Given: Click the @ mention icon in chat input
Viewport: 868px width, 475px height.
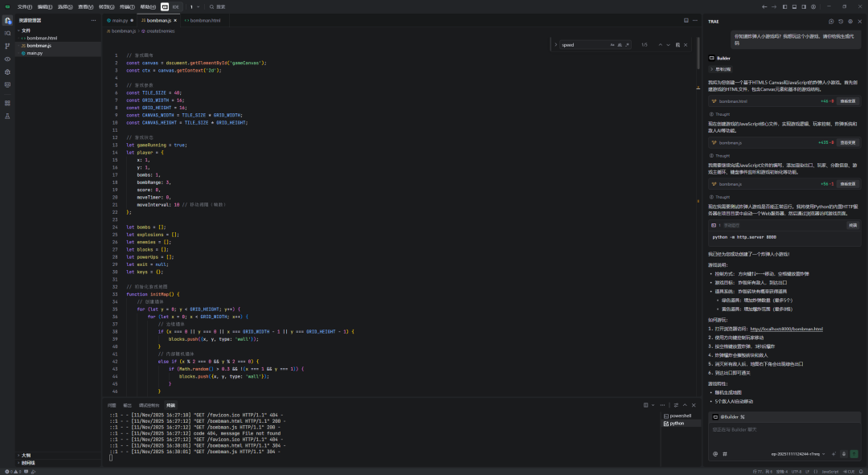Looking at the screenshot, I should click(x=715, y=454).
